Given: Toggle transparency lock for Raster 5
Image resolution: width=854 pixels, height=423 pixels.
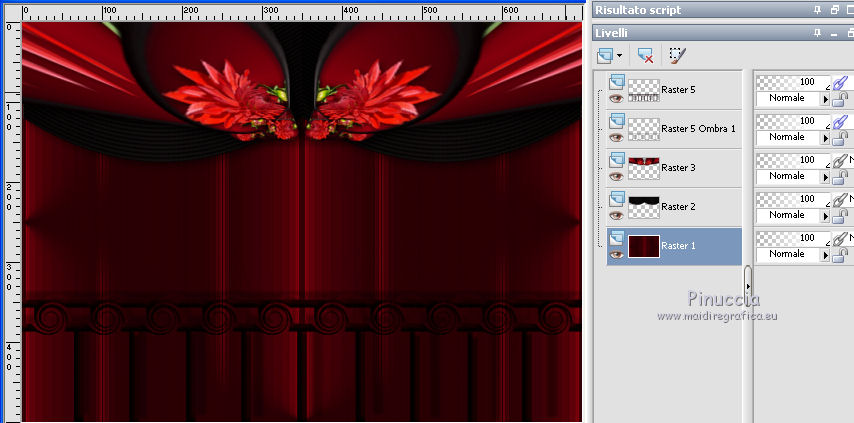Looking at the screenshot, I should 840,99.
